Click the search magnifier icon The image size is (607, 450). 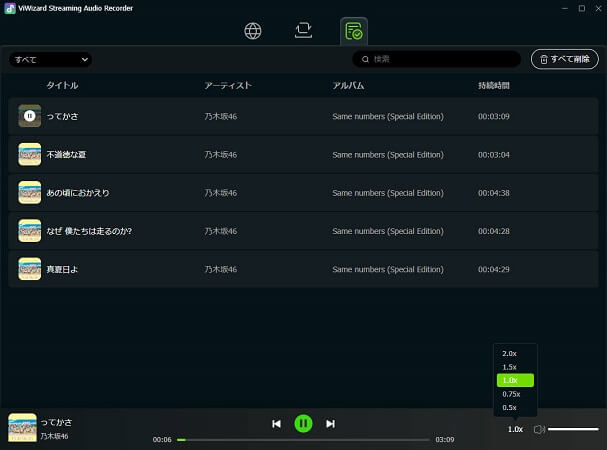[x=365, y=59]
